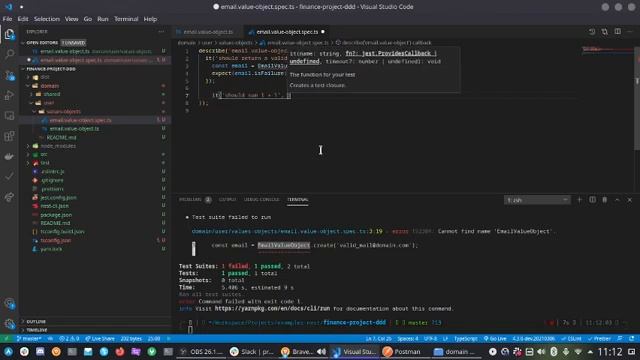Collapse the user folder

click(x=31, y=103)
